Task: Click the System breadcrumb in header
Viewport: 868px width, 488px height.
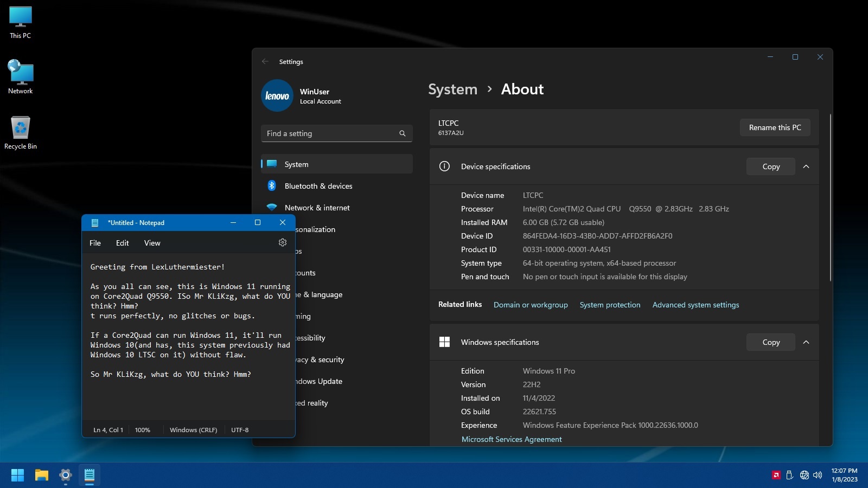Action: pyautogui.click(x=452, y=89)
